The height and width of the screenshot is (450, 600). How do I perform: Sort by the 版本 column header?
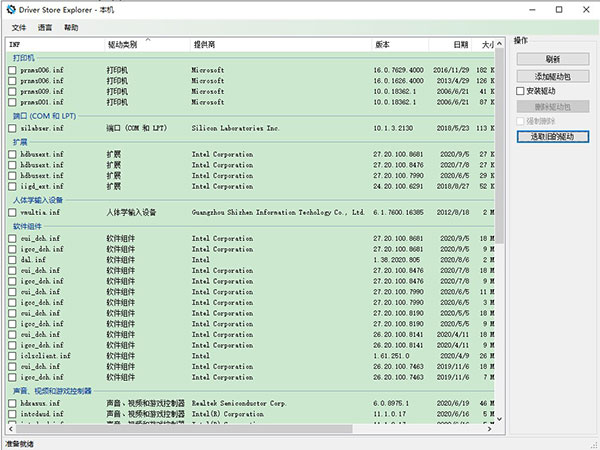[383, 45]
